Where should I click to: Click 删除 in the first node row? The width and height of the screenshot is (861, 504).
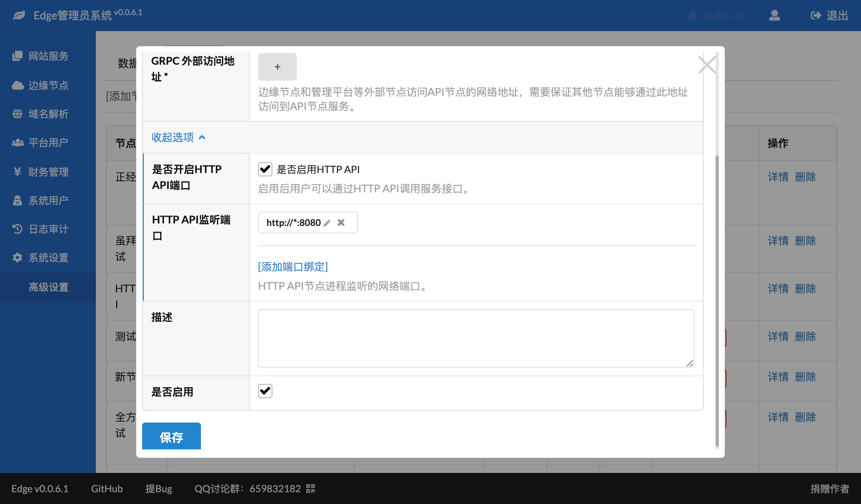pyautogui.click(x=806, y=177)
